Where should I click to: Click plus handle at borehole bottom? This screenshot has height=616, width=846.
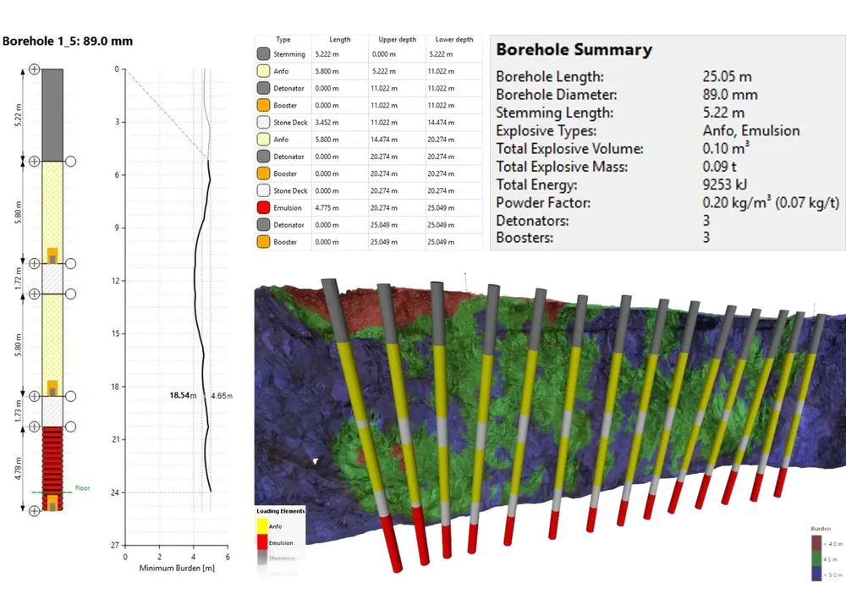pos(34,510)
